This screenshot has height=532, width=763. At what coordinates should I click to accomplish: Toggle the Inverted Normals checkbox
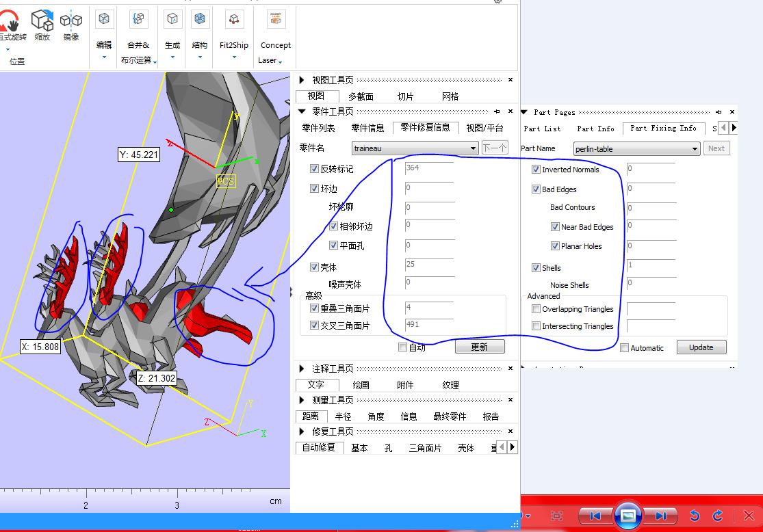536,169
